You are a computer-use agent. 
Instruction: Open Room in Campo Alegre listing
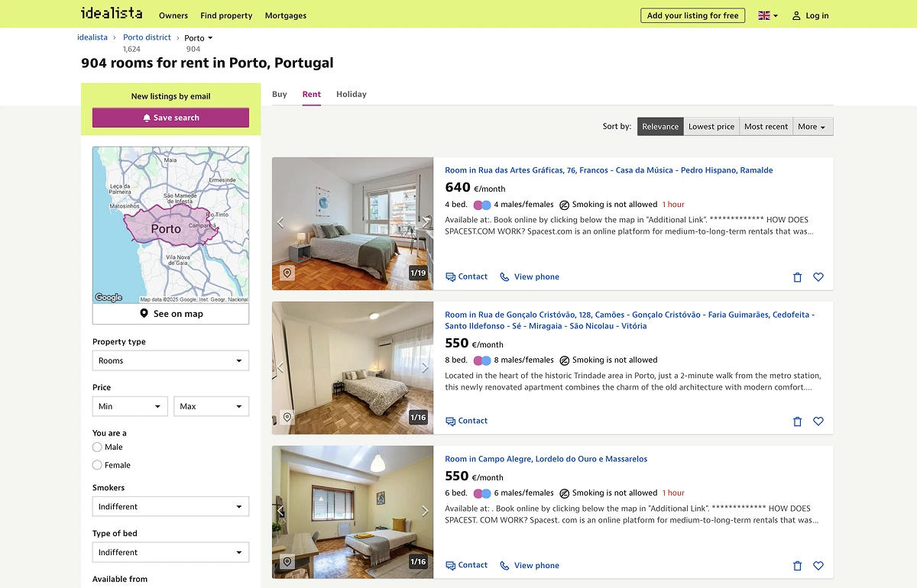click(x=546, y=459)
